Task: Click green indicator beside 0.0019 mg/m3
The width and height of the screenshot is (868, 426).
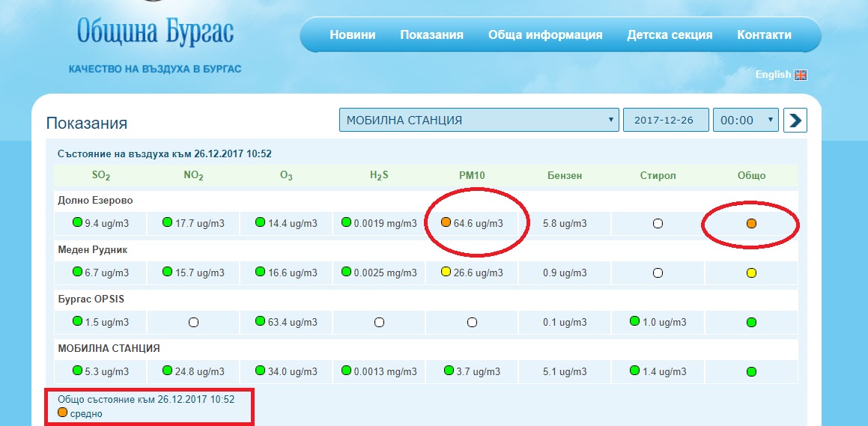Action: click(347, 222)
